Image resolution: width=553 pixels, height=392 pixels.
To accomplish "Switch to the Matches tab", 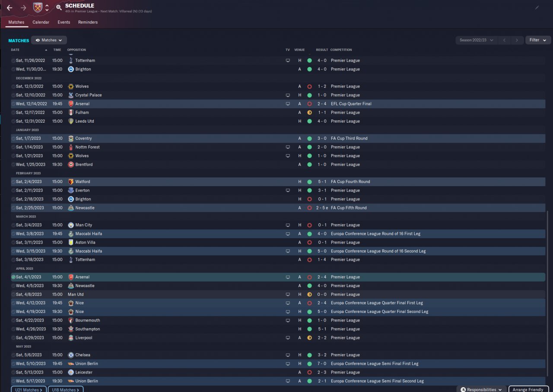I will 16,22.
